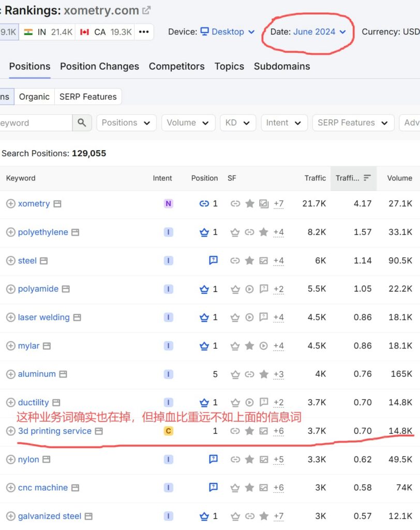
Task: Open SERP snapshot icon beside polyethylene
Action: pos(76,232)
